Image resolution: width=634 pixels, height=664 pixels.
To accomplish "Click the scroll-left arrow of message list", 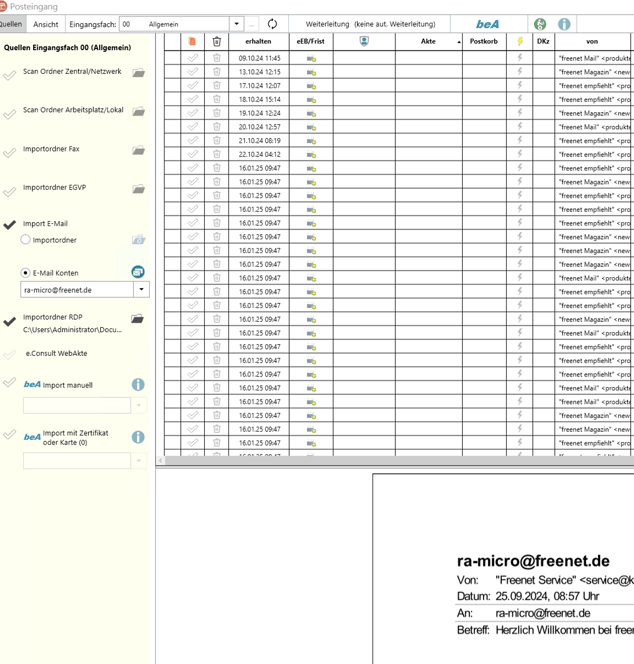I will pos(160,460).
